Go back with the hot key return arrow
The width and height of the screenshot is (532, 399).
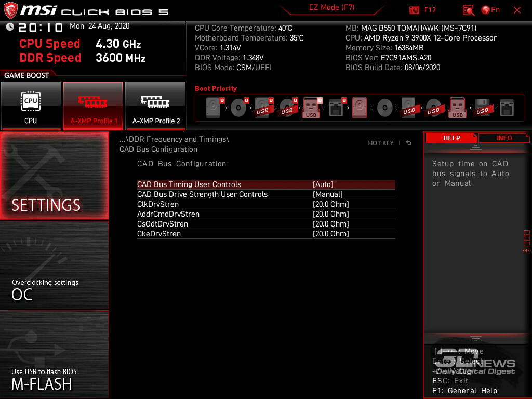[408, 143]
